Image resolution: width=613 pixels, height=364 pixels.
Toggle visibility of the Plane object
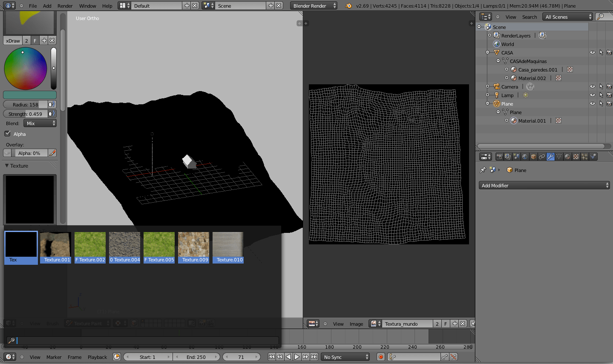point(593,103)
